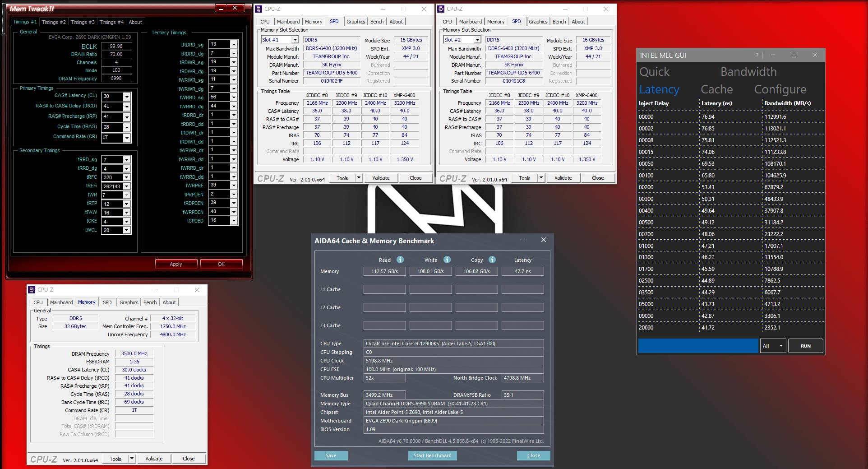Expand the All dropdown in Intel MLC GUI
Screen dimensions: 868x469
[x=781, y=346]
